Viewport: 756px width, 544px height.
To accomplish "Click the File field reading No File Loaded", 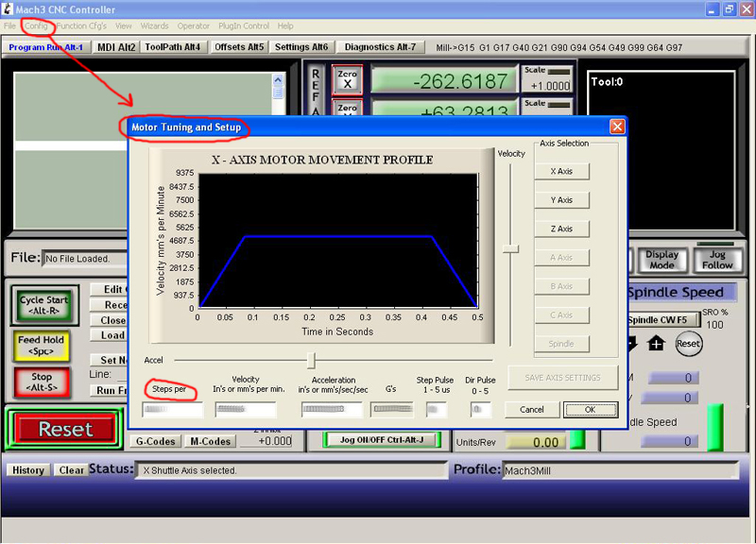I will (x=85, y=259).
